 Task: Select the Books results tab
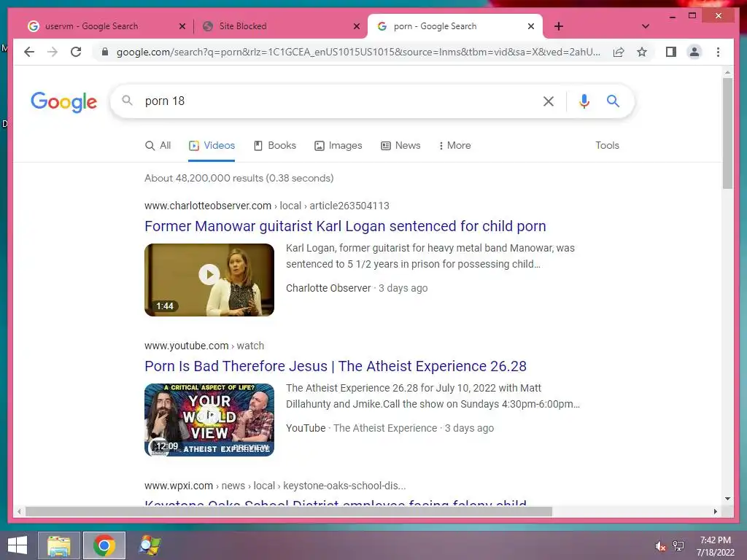[275, 145]
